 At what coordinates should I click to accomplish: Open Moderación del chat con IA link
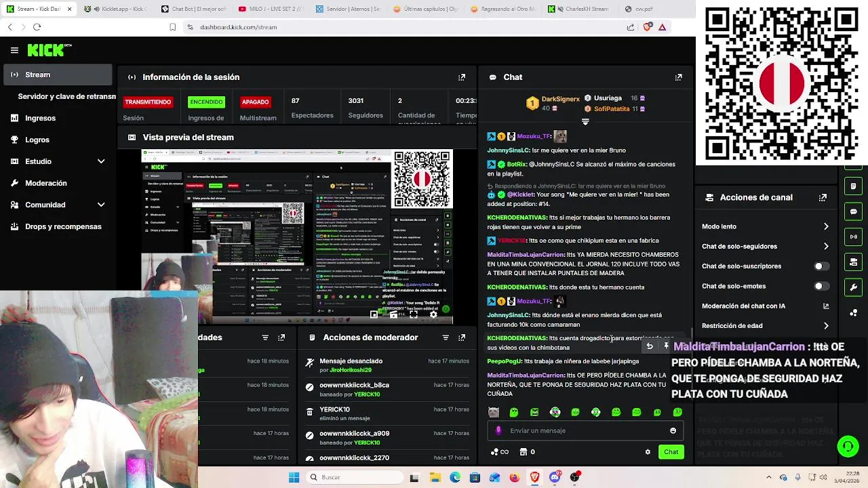coord(765,306)
